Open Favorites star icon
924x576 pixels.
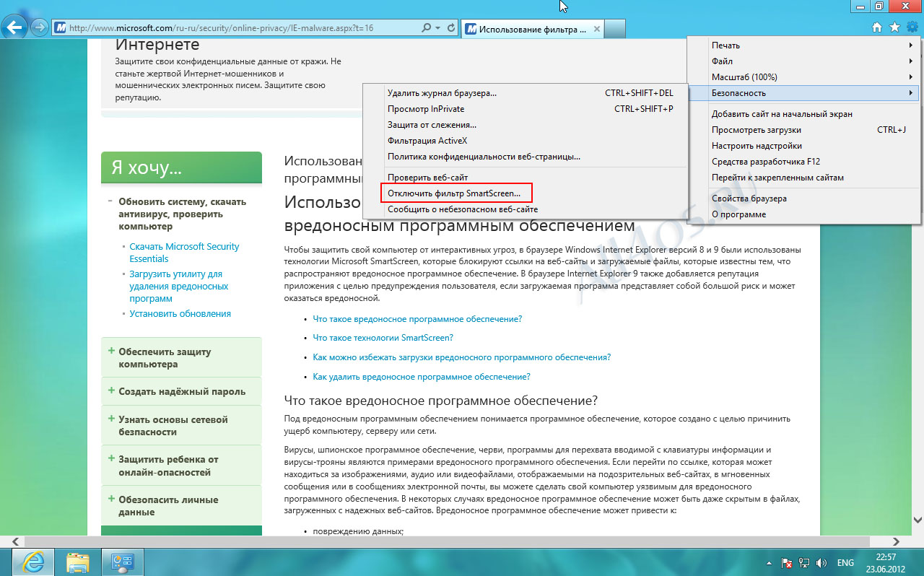[894, 27]
